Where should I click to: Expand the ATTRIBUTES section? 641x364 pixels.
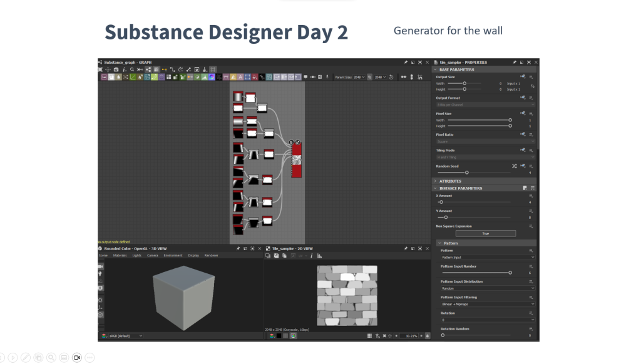[436, 181]
